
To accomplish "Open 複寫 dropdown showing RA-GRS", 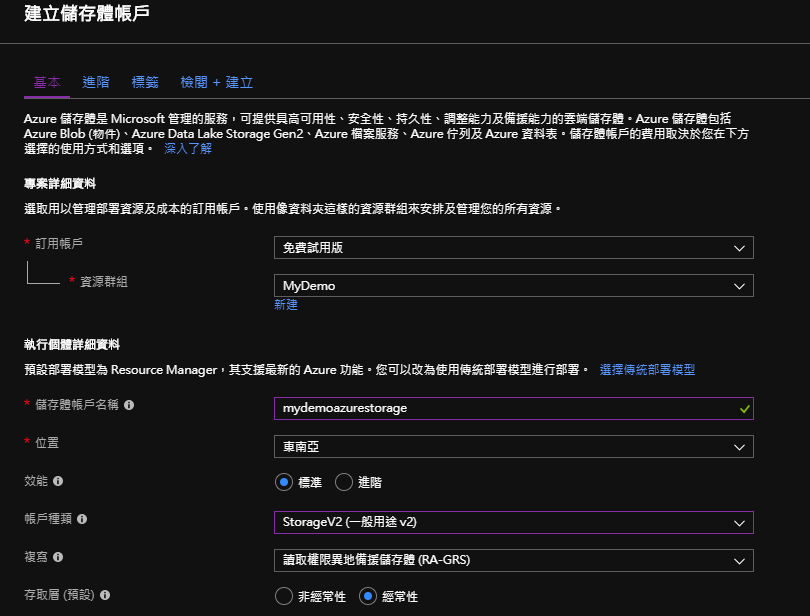I will [513, 560].
